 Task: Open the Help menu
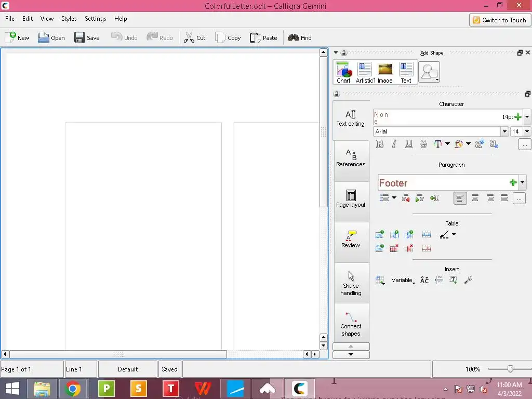(x=121, y=19)
